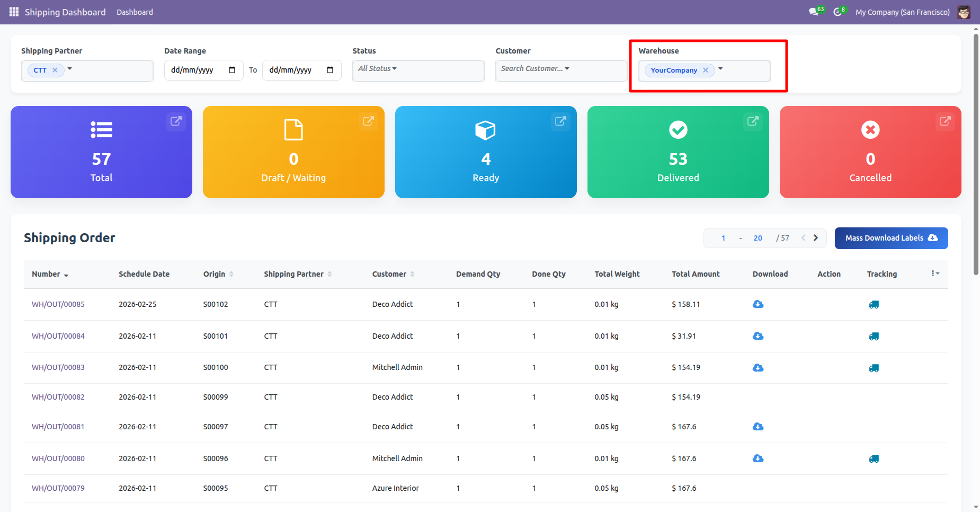Download label for WH/OUT/00081

click(758, 427)
